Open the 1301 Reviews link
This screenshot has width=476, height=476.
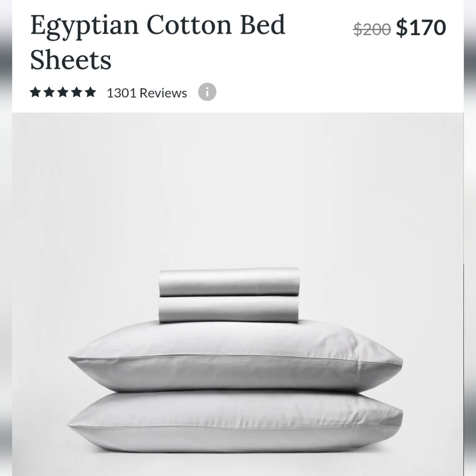click(145, 92)
